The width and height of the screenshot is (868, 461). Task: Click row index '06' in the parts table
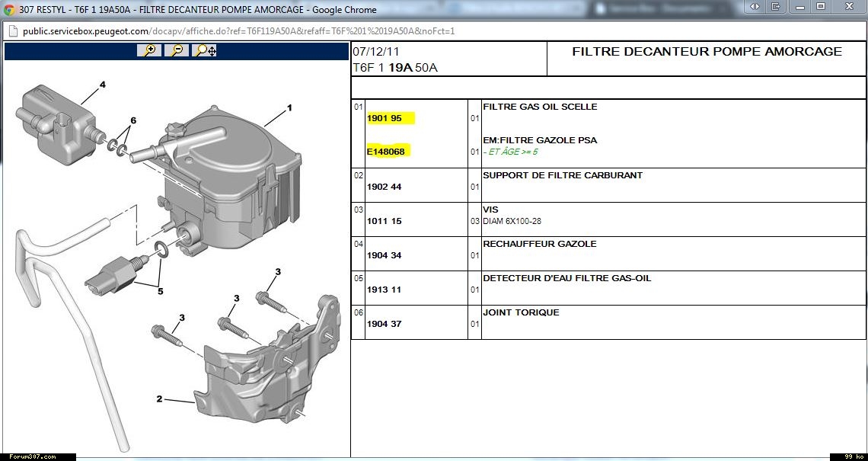pos(358,312)
